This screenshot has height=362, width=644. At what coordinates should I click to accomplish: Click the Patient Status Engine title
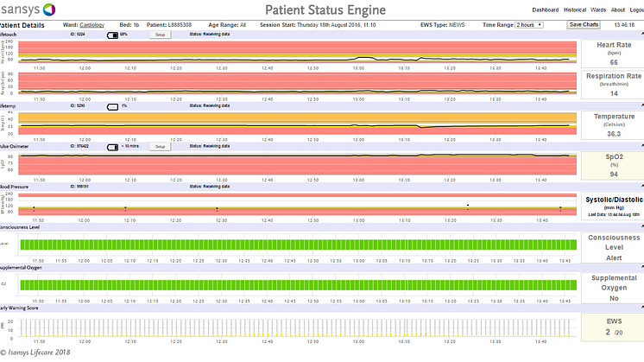[325, 10]
